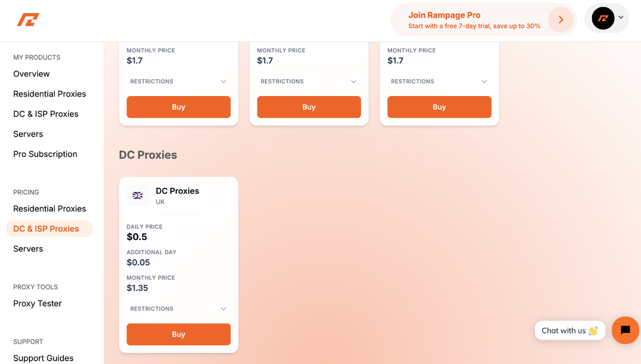
Task: Click Buy on the rightmost proxy card
Action: 439,107
